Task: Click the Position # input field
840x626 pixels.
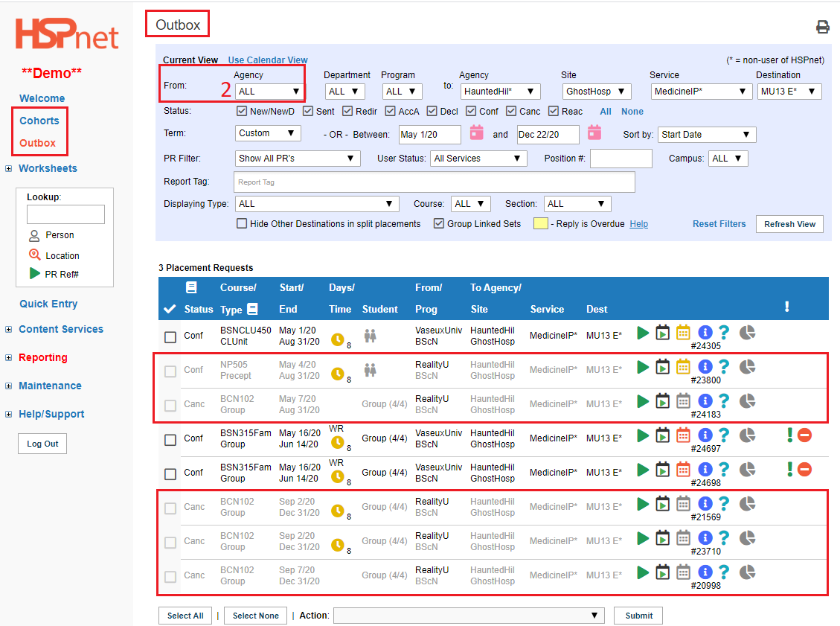Action: point(621,159)
